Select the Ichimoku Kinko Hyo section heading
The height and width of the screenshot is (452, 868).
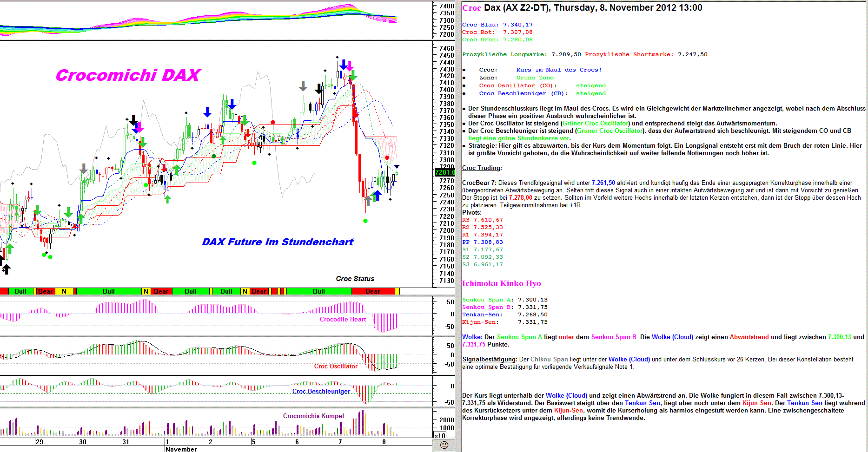click(501, 283)
